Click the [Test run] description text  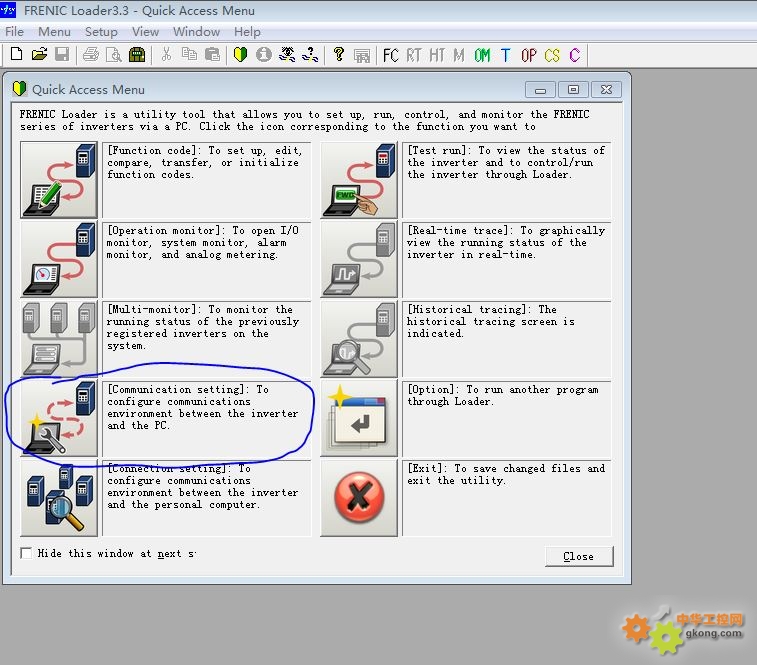coord(506,163)
